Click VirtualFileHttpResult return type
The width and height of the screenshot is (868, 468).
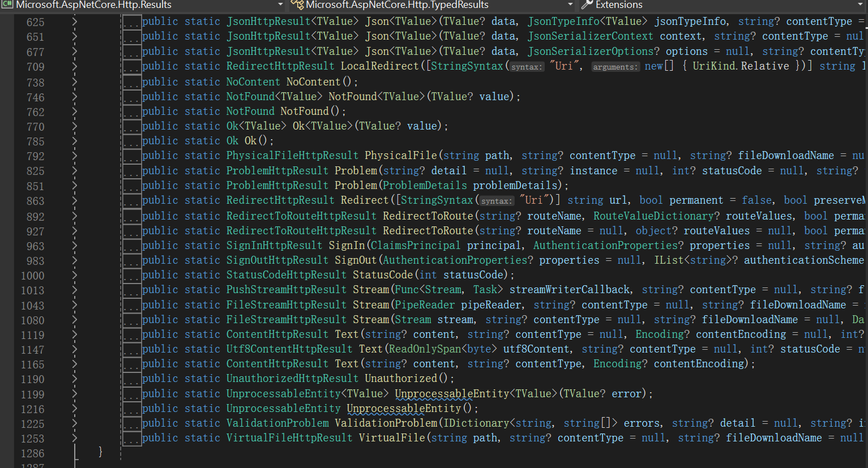pyautogui.click(x=289, y=438)
